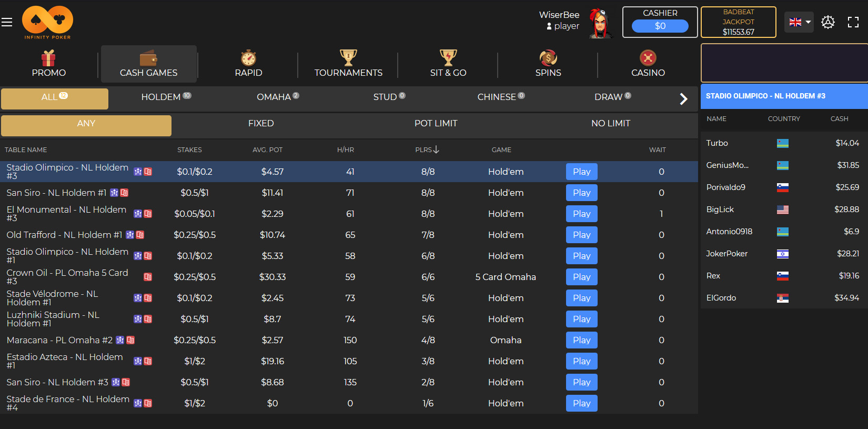Open the Spins section
The width and height of the screenshot is (868, 429).
[x=548, y=64]
